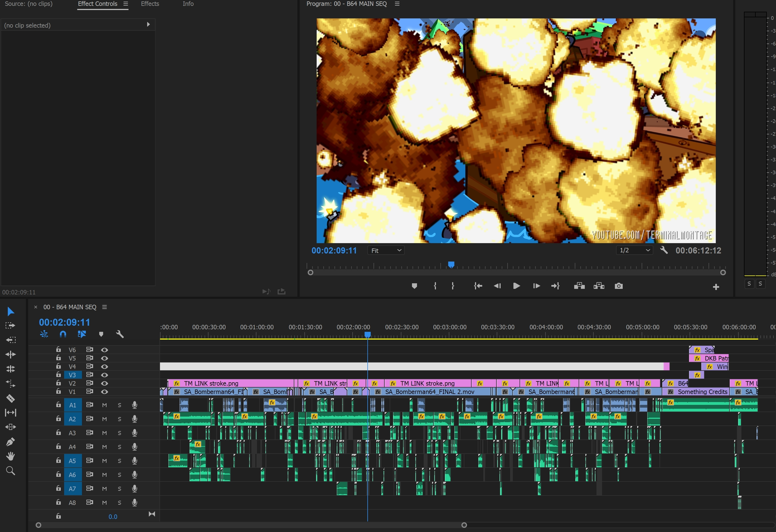Click the Lift button in Program Monitor
The height and width of the screenshot is (532, 776).
tap(579, 286)
